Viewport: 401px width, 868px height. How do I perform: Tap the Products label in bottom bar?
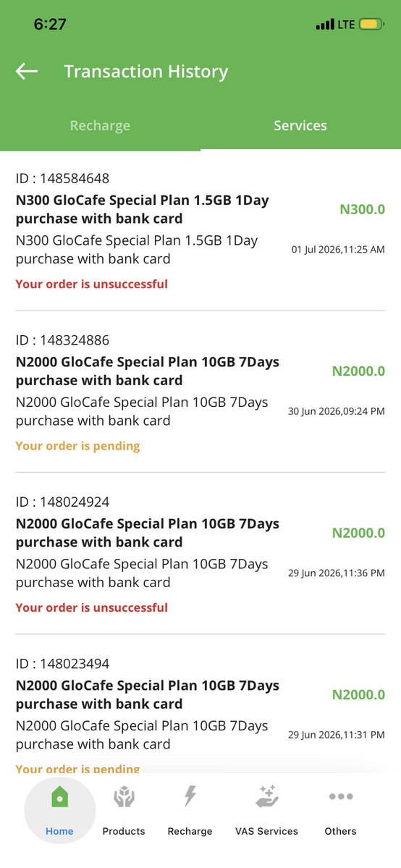124,832
